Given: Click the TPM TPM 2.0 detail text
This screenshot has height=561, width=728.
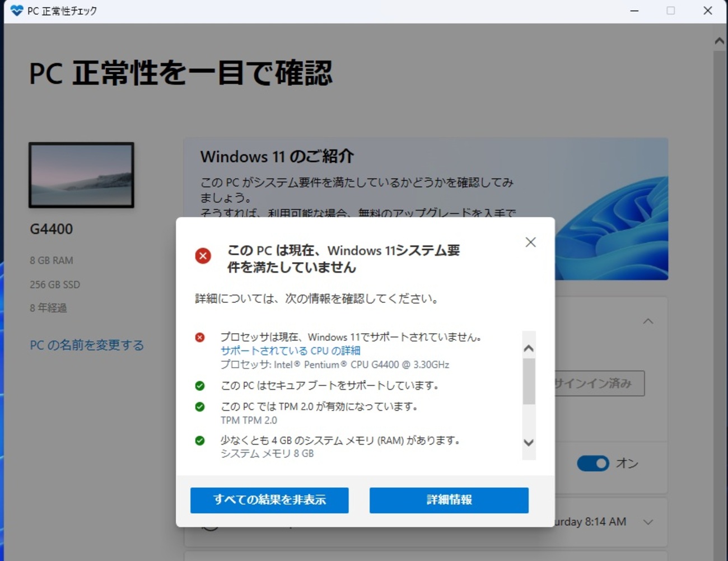Looking at the screenshot, I should click(249, 420).
